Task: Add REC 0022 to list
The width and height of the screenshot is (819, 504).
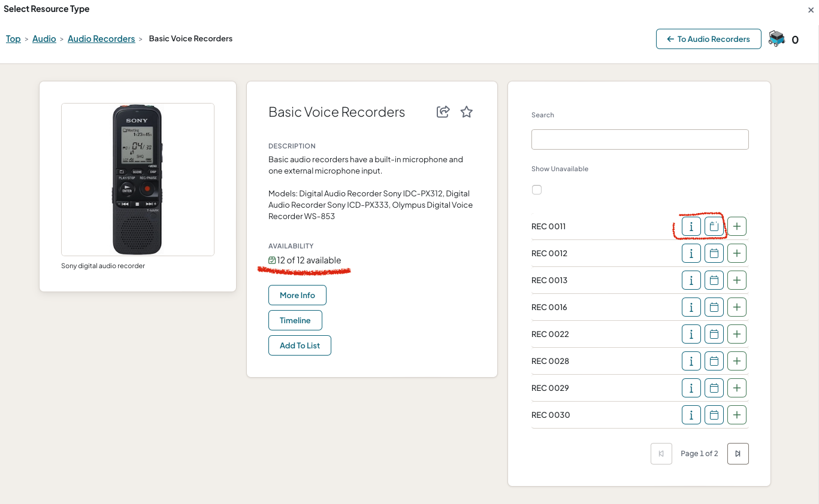Action: tap(737, 334)
